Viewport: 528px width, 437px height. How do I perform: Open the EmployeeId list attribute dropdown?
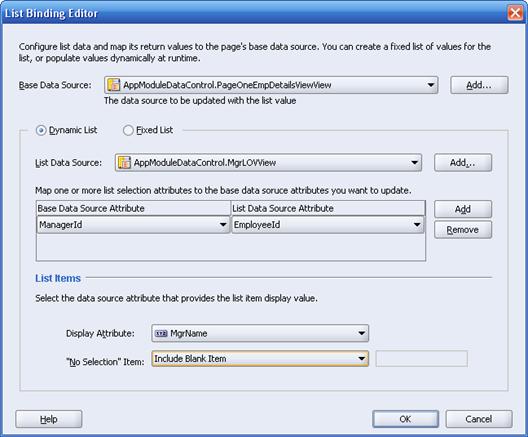click(x=417, y=225)
